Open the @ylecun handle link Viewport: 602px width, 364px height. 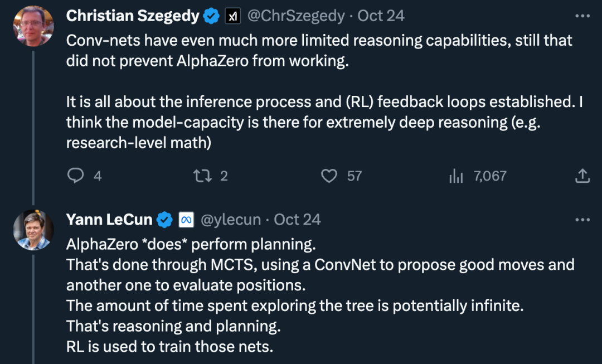pyautogui.click(x=231, y=220)
